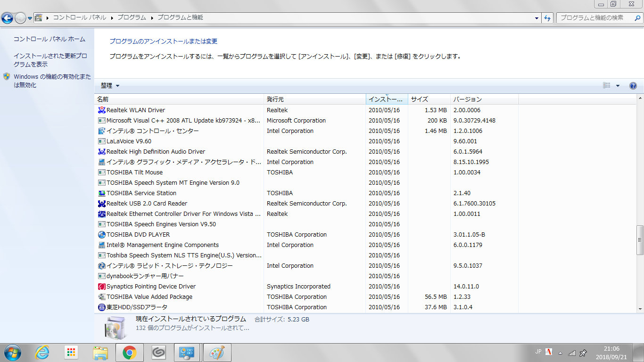
Task: Click the TOSHIBA DVD PLAYER disc icon
Action: tap(101, 235)
